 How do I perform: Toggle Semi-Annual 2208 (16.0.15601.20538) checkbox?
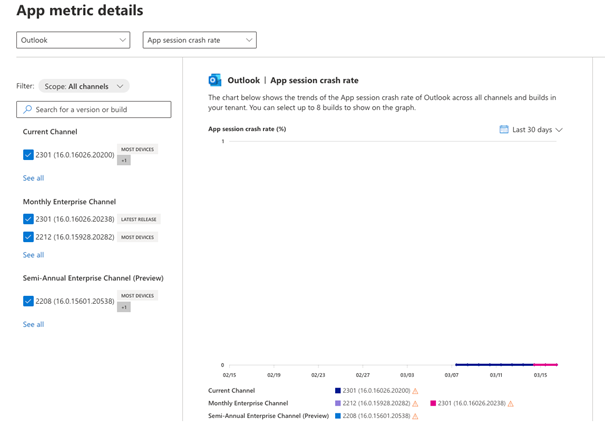click(x=28, y=301)
